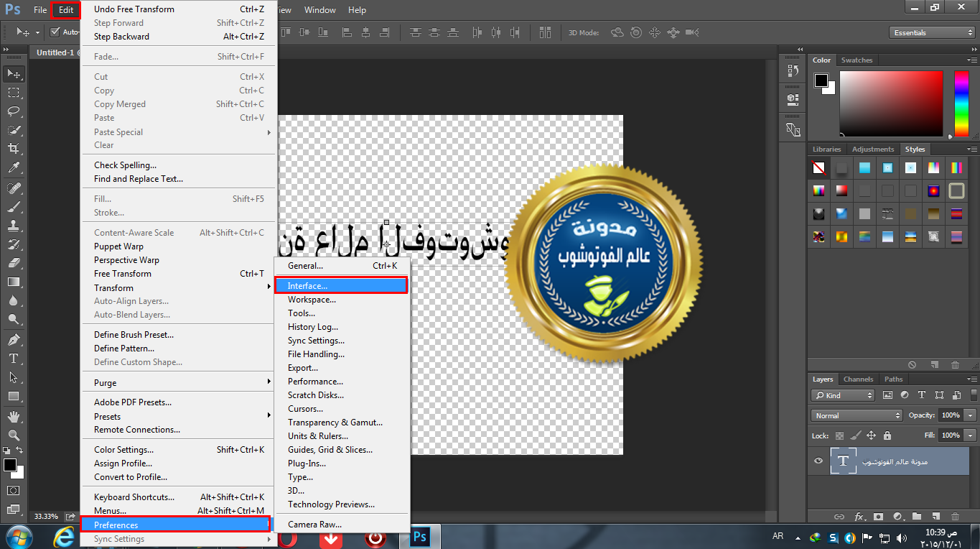Select the Crop tool
Image resolution: width=980 pixels, height=549 pixels.
[14, 149]
